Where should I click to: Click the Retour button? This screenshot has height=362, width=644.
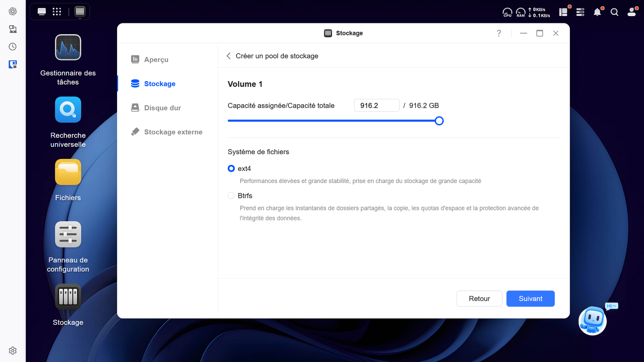[x=479, y=298]
